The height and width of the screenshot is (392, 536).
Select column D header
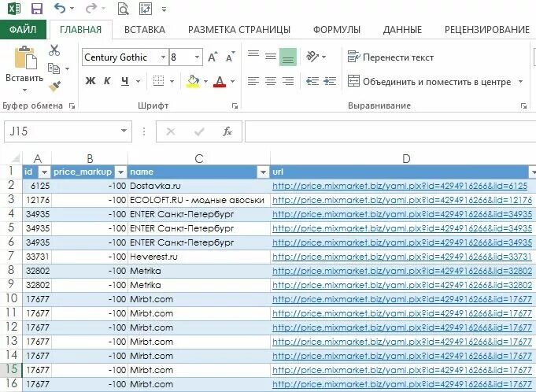coord(406,158)
